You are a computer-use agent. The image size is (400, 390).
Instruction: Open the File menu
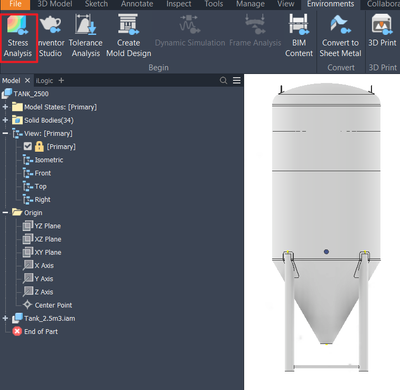click(x=15, y=4)
